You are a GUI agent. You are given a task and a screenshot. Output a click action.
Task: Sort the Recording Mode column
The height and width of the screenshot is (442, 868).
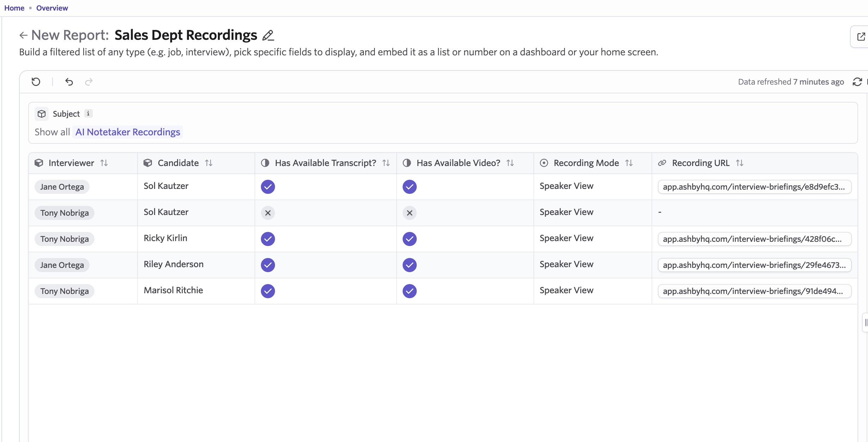pos(629,163)
